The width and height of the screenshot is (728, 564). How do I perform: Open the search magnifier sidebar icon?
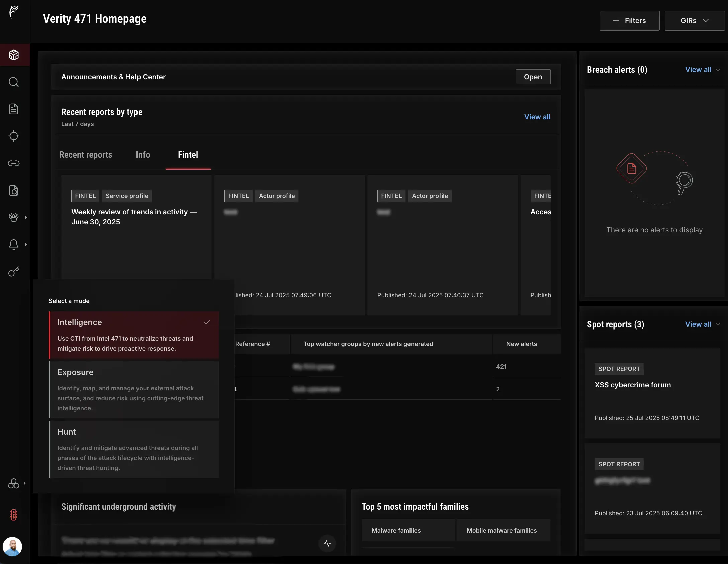[14, 82]
